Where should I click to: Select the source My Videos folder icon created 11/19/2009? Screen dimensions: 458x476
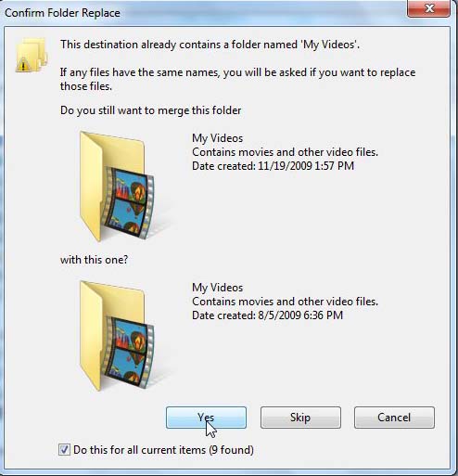(117, 187)
